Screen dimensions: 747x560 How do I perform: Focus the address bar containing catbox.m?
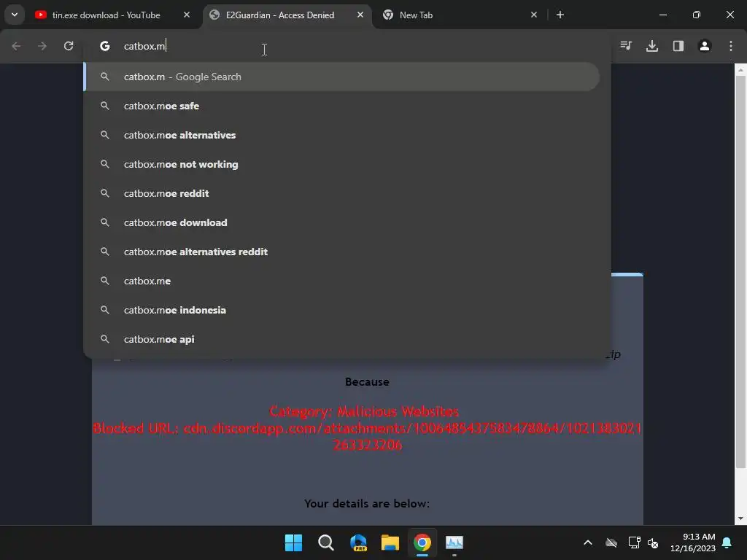pyautogui.click(x=347, y=46)
